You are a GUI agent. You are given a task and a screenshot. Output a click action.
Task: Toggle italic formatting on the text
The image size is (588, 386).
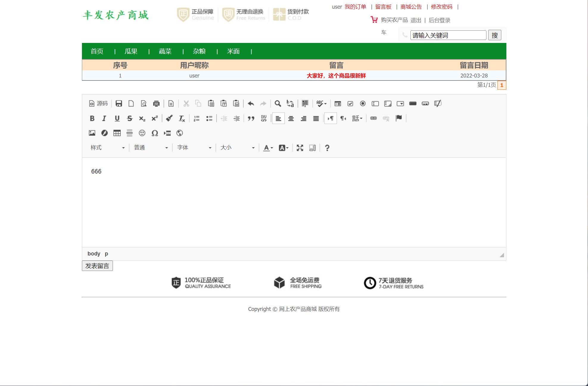[x=104, y=118]
